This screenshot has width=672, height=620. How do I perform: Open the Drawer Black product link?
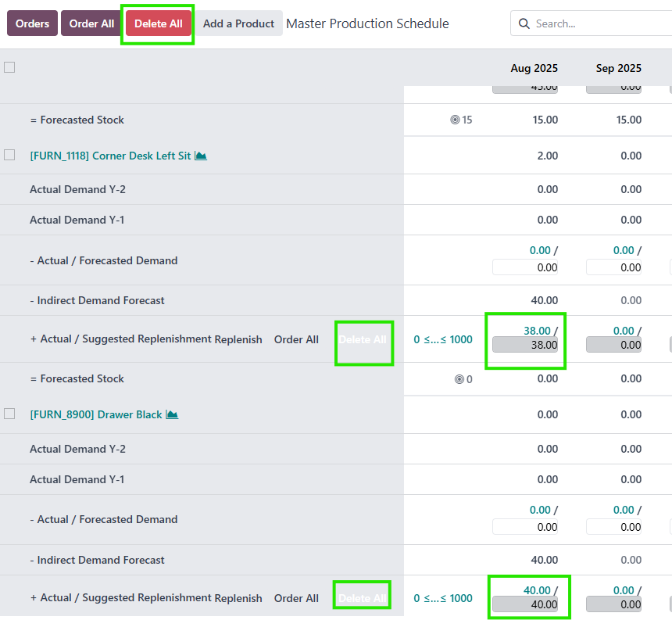click(96, 414)
